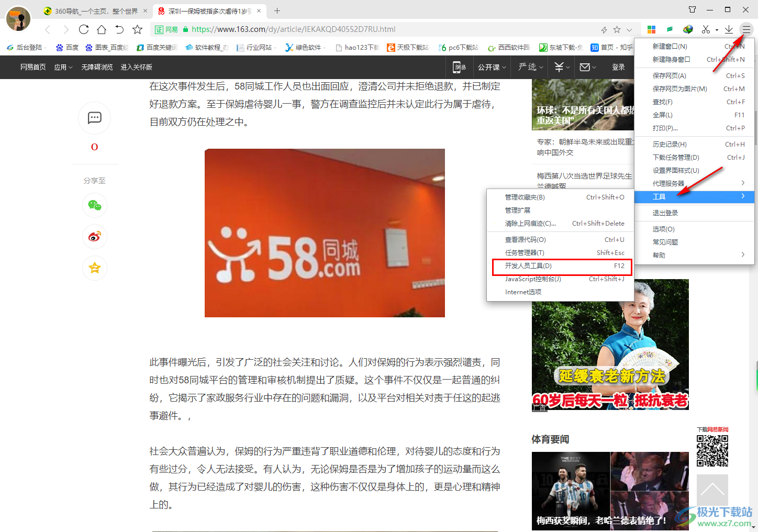Open the skin shirt icon in title bar
This screenshot has width=758, height=532.
pyautogui.click(x=692, y=9)
